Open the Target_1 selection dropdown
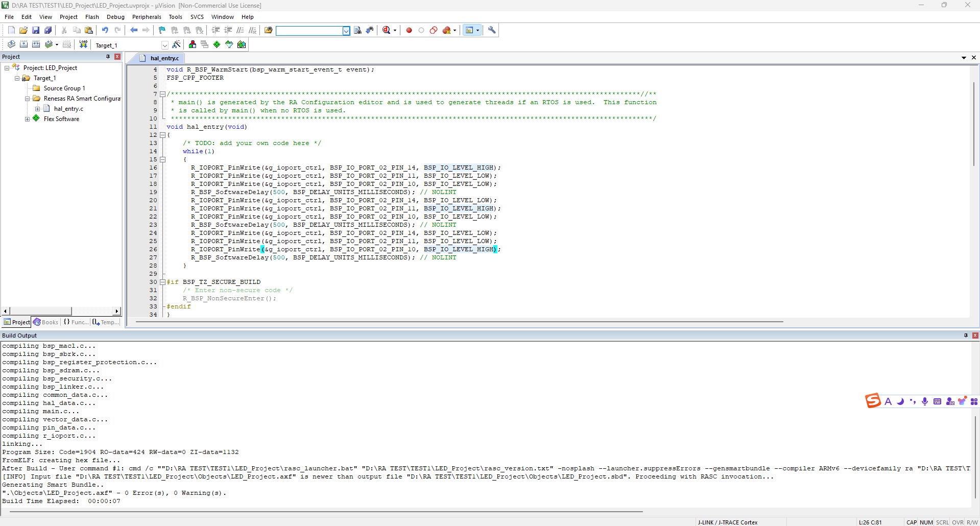980x526 pixels. coord(164,45)
